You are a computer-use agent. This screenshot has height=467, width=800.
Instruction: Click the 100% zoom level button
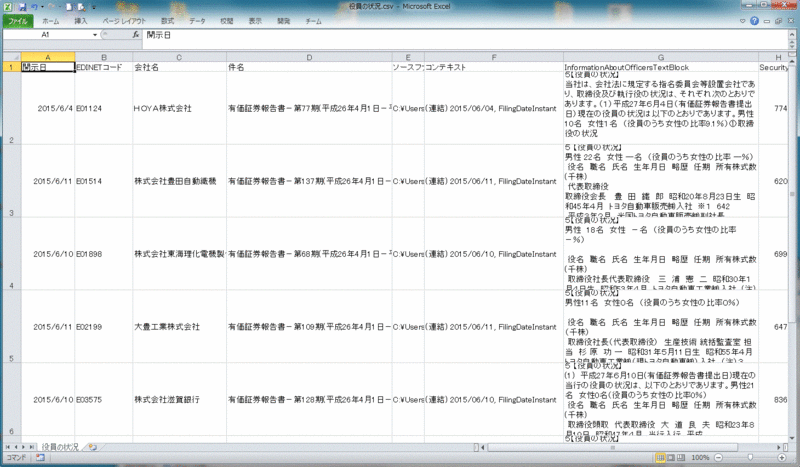pyautogui.click(x=701, y=458)
